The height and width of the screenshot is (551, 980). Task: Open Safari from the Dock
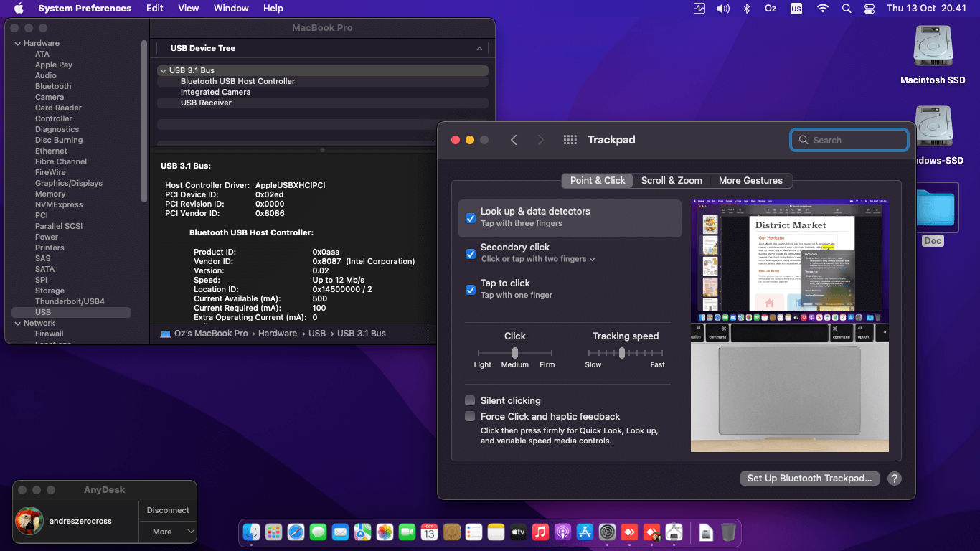coord(296,532)
